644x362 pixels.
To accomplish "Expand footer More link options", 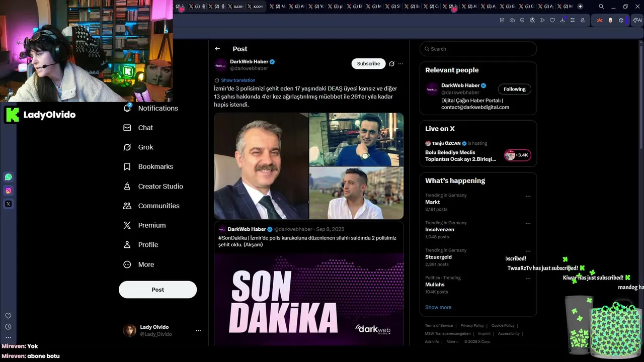I will tap(452, 341).
